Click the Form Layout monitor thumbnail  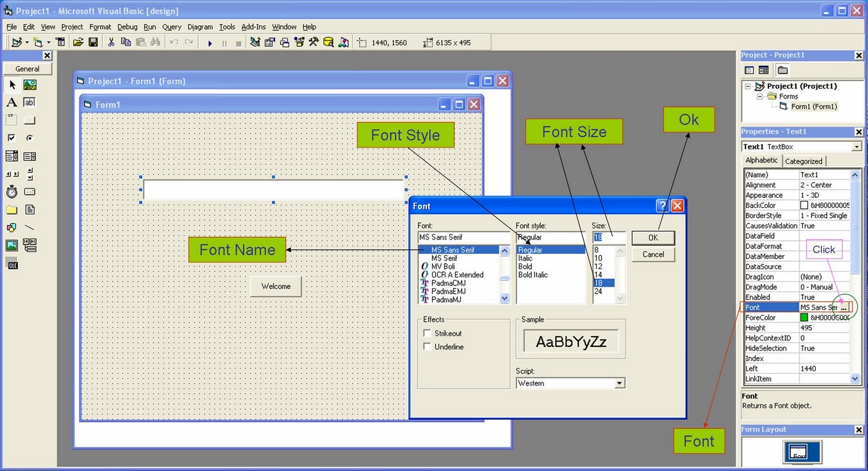[802, 452]
